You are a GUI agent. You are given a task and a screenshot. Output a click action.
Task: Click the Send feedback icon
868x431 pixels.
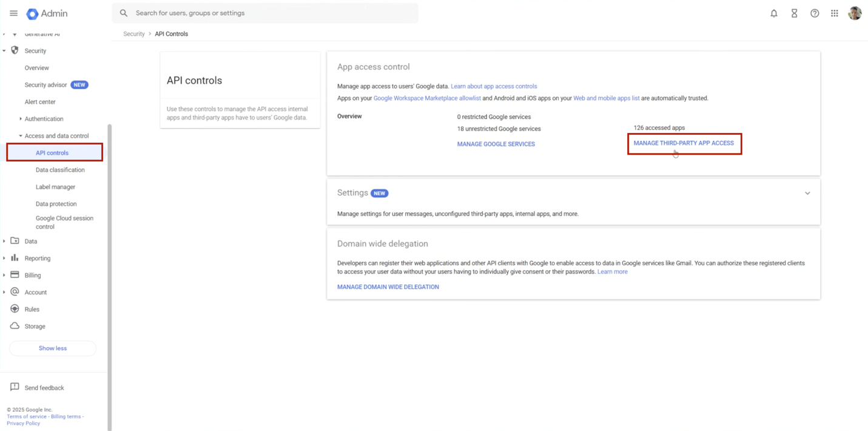coord(15,387)
